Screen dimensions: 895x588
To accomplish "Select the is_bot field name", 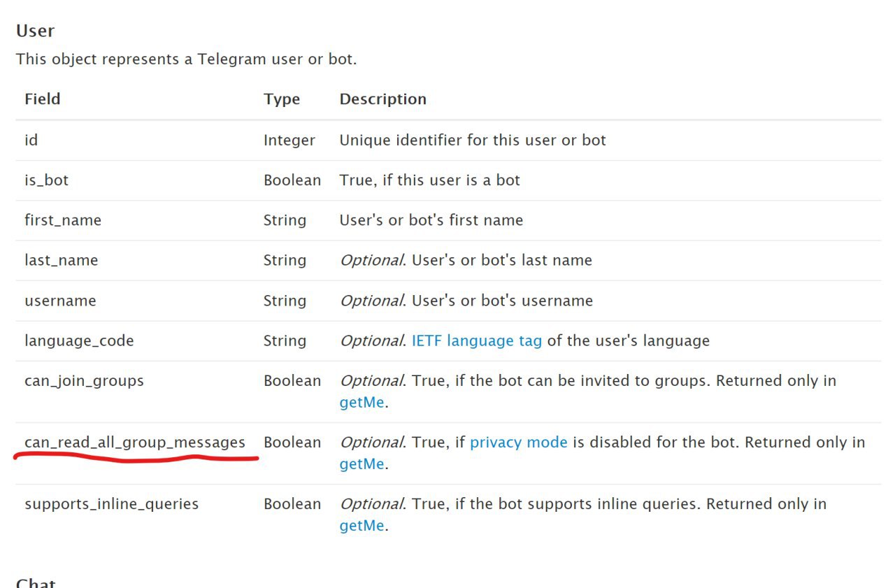I will click(x=47, y=180).
